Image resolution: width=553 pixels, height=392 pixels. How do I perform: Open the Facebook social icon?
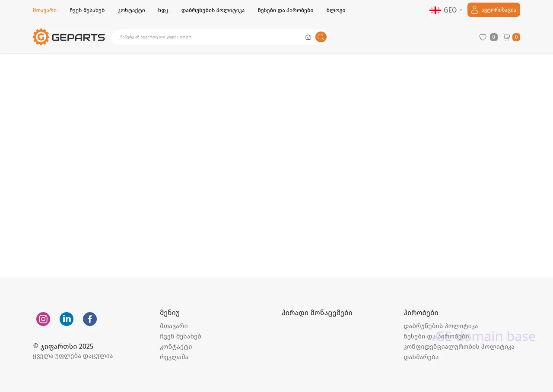pos(90,319)
